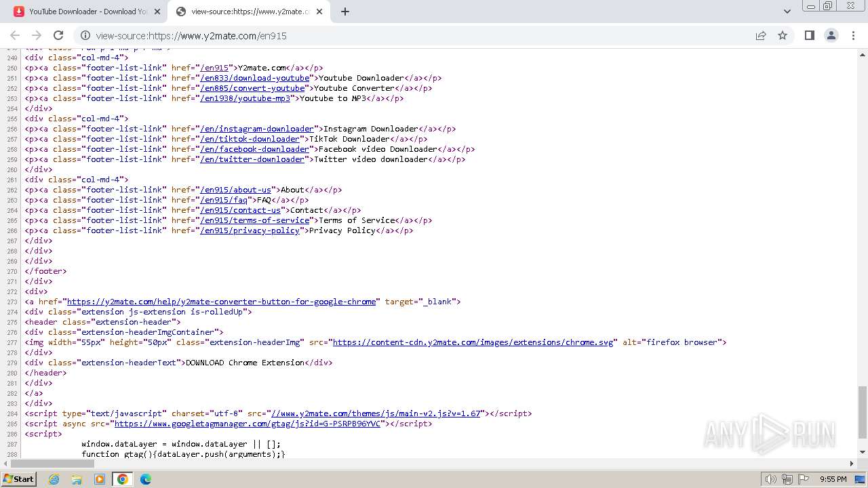Open the Windows Start menu

tap(18, 479)
